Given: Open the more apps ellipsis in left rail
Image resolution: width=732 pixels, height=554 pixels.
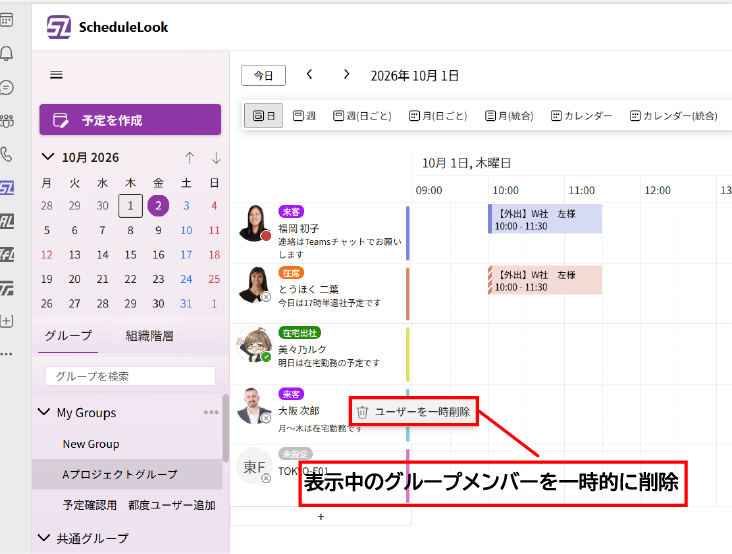Looking at the screenshot, I should 6,354.
